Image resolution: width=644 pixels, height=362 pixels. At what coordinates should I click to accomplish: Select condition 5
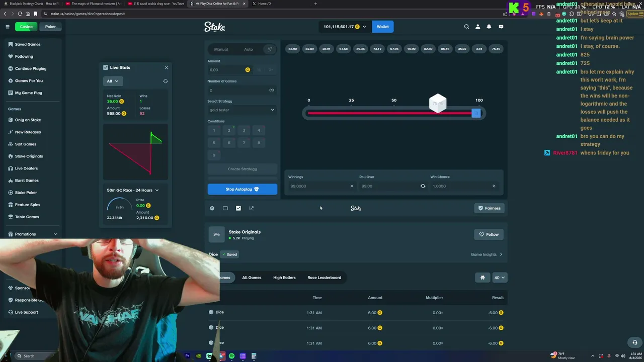click(x=214, y=143)
